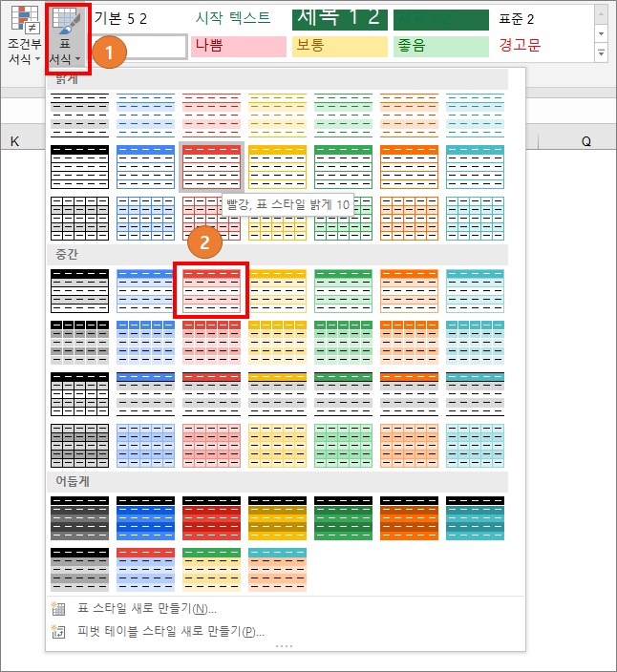Pick the orange gridded light table style
The image size is (617, 672).
(409, 219)
